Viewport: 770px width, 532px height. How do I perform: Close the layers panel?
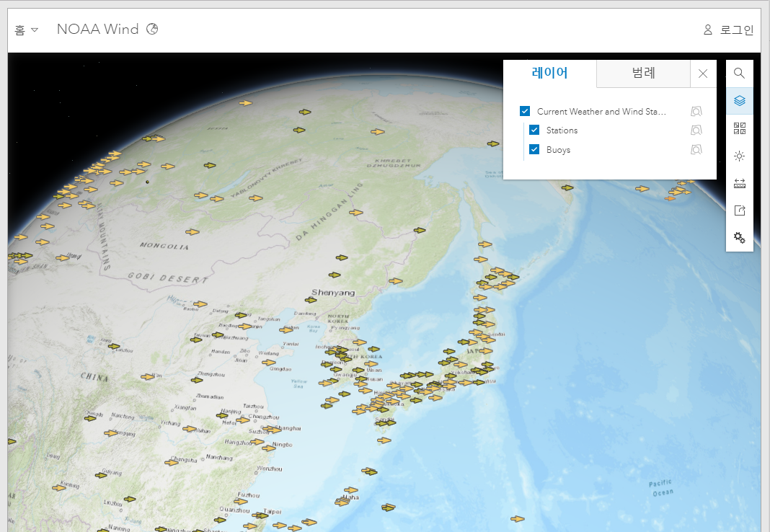pos(703,74)
